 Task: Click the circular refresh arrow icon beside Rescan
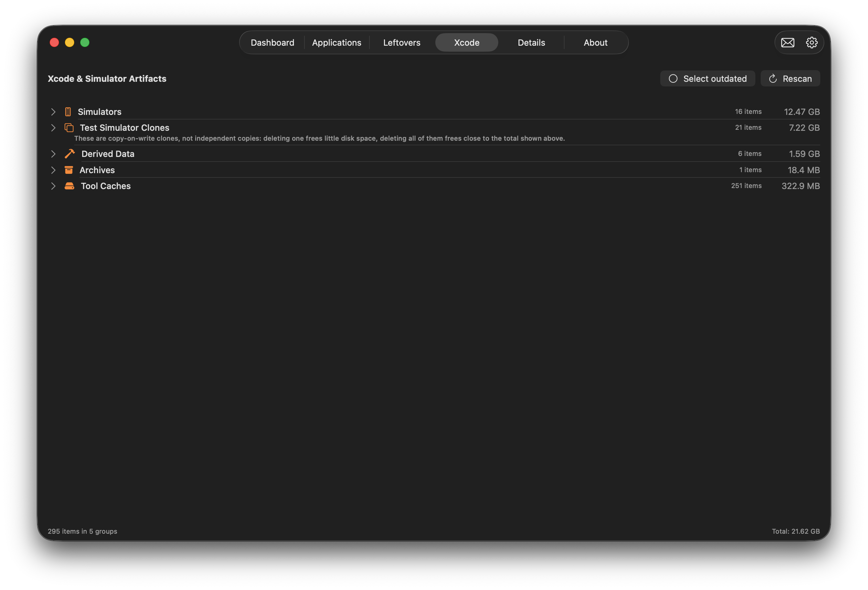click(773, 78)
